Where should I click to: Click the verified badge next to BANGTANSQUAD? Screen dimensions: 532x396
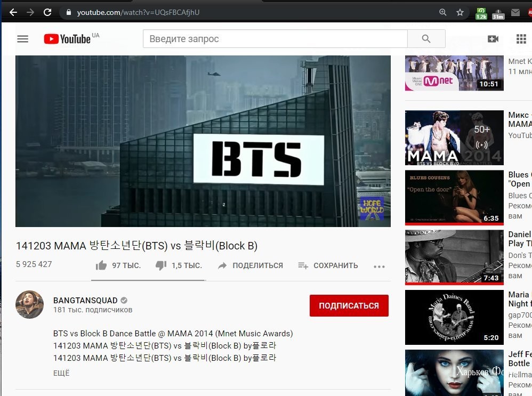(124, 300)
